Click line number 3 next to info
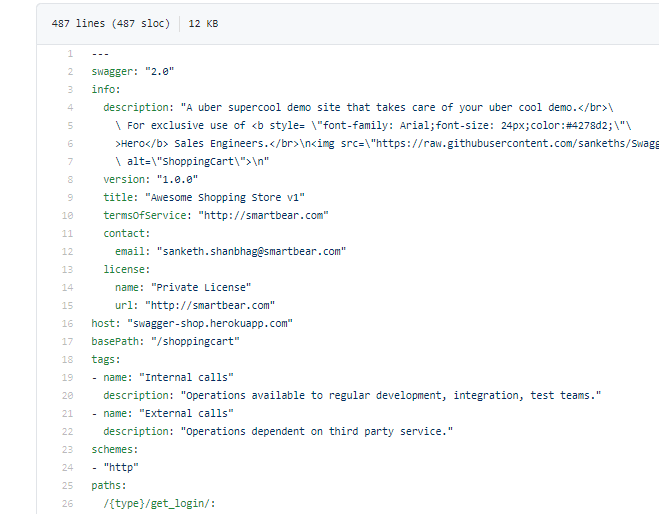The height and width of the screenshot is (514, 659). (69, 90)
